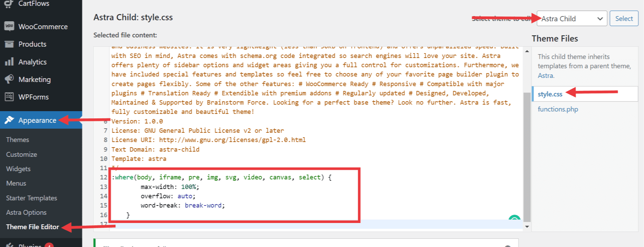Open Starter Templates submenu item
This screenshot has height=247, width=644.
tap(31, 198)
